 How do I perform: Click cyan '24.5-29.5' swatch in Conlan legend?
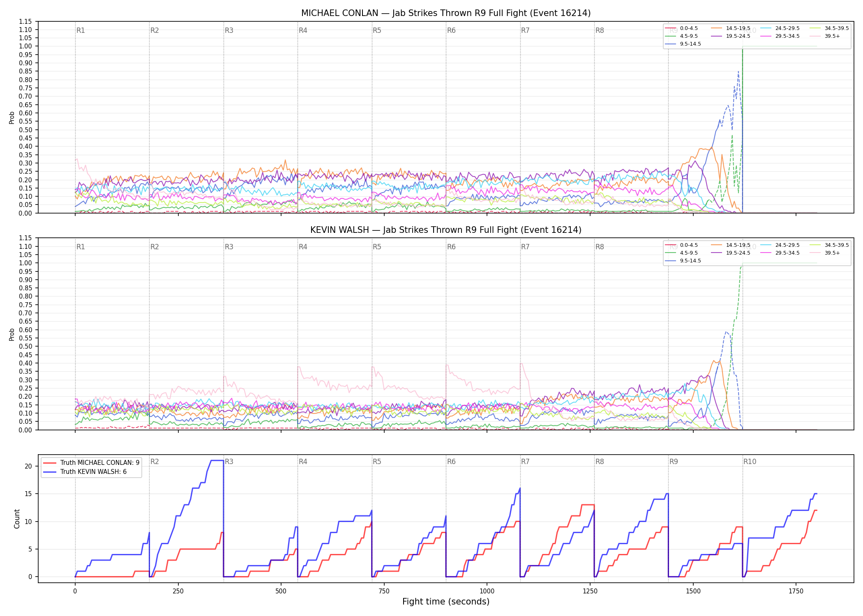pyautogui.click(x=766, y=28)
